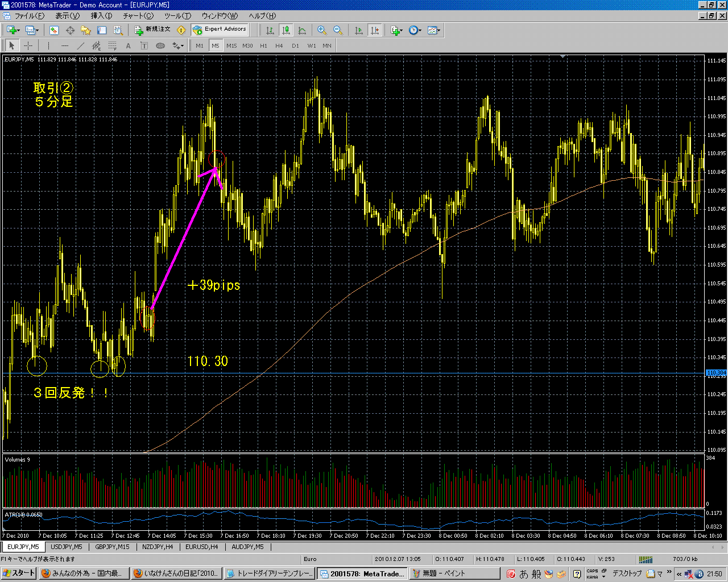Pick the horizontal line drawing tool

click(65, 45)
